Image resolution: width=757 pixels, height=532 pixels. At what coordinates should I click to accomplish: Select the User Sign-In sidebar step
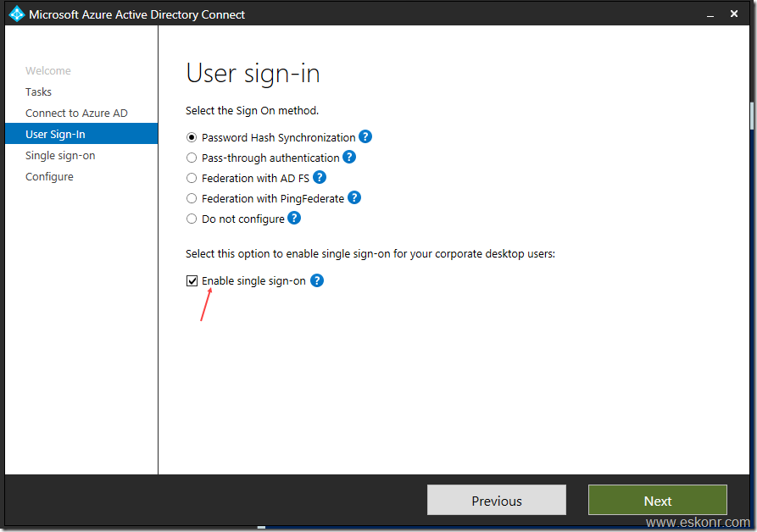(x=81, y=134)
